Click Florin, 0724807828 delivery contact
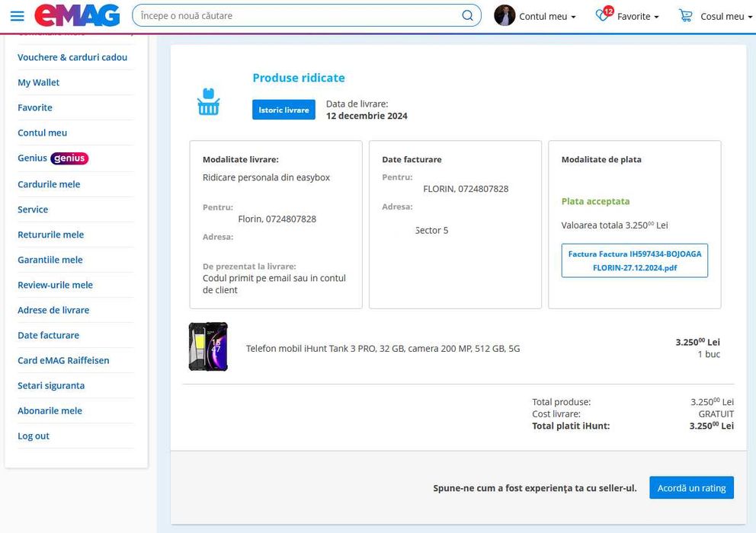This screenshot has height=533, width=756. click(277, 219)
